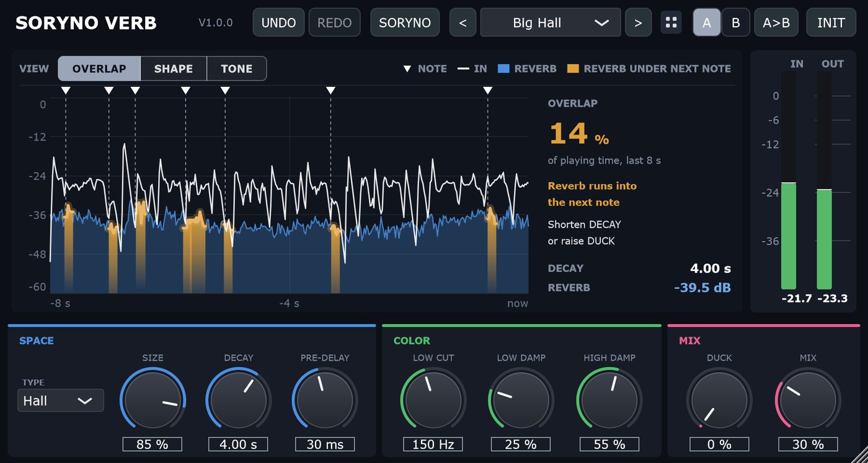Open the Hall reverb type dropdown
Screen dimensions: 868x463
pos(61,401)
